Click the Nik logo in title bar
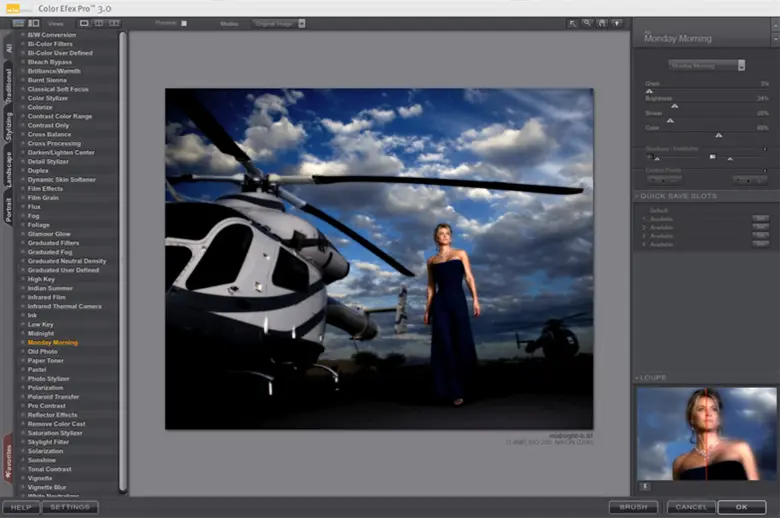Image resolution: width=780 pixels, height=518 pixels. coord(12,8)
